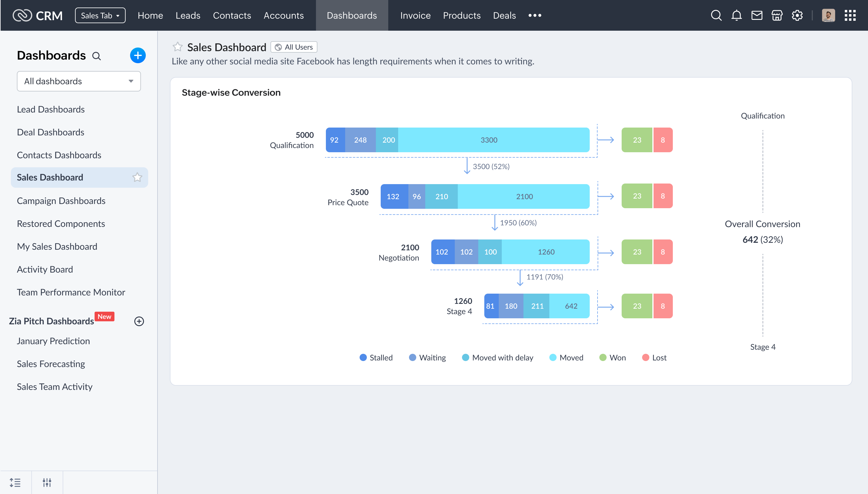
Task: Search dashboards with the magnifier icon
Action: 96,56
